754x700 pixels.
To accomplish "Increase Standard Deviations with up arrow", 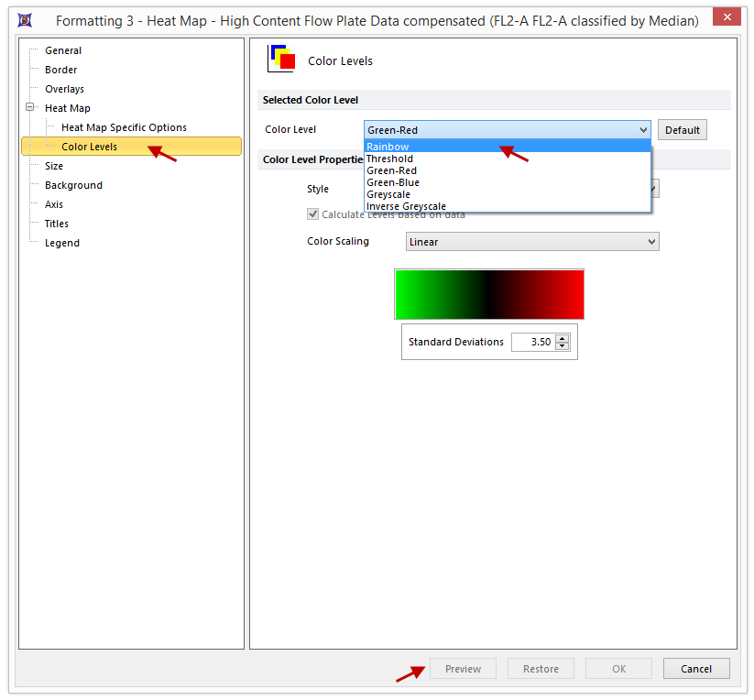I will click(x=563, y=338).
